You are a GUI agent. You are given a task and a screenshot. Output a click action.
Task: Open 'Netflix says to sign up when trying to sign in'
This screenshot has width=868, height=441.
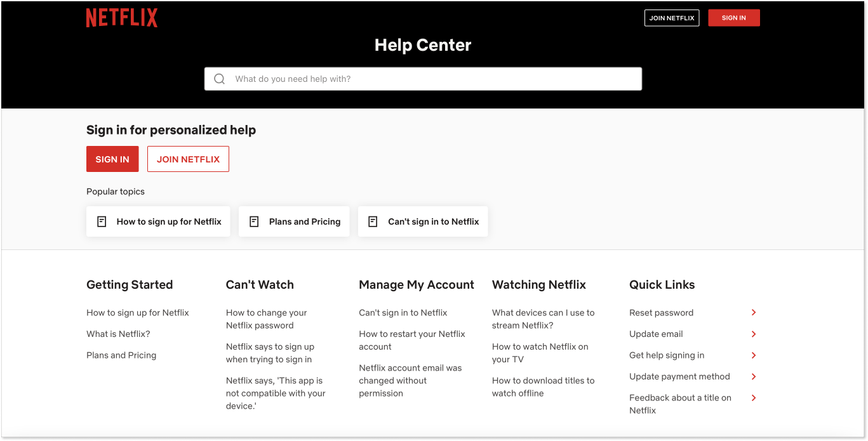[x=270, y=353]
